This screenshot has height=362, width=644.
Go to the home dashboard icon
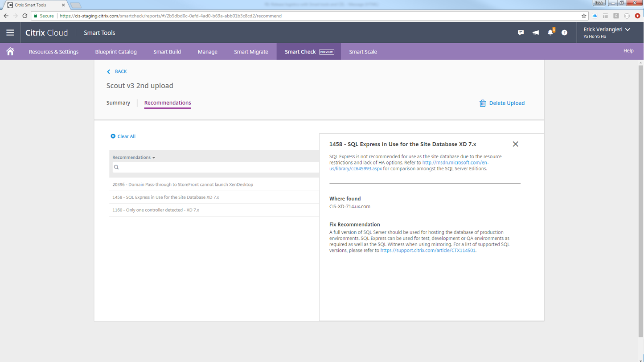[10, 51]
